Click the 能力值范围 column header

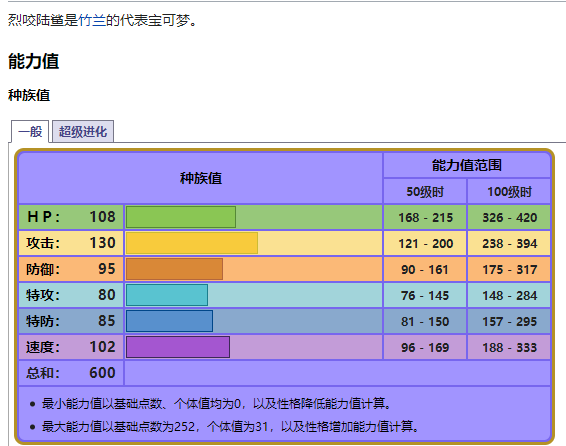pos(467,165)
